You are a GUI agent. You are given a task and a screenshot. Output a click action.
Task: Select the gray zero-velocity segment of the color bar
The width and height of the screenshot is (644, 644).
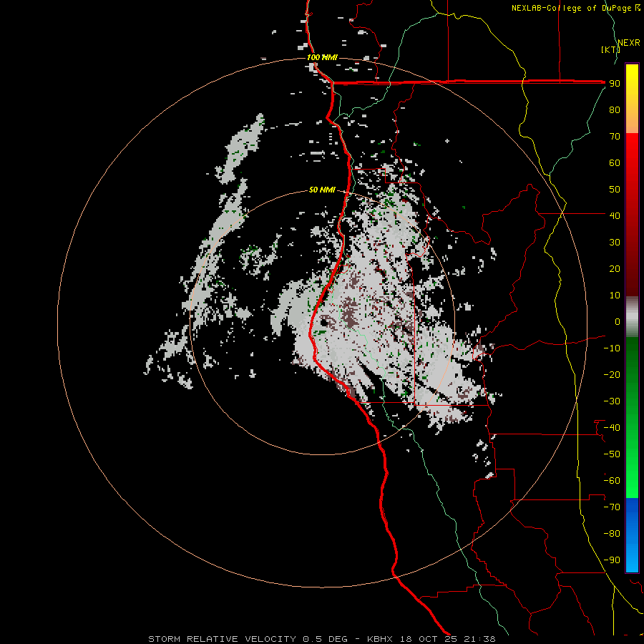click(632, 317)
